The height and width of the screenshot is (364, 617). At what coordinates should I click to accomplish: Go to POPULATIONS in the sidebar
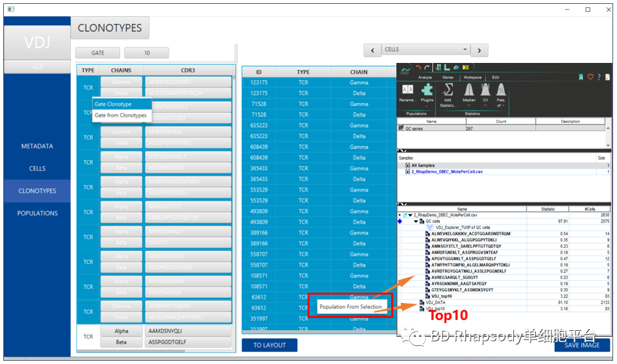[37, 213]
